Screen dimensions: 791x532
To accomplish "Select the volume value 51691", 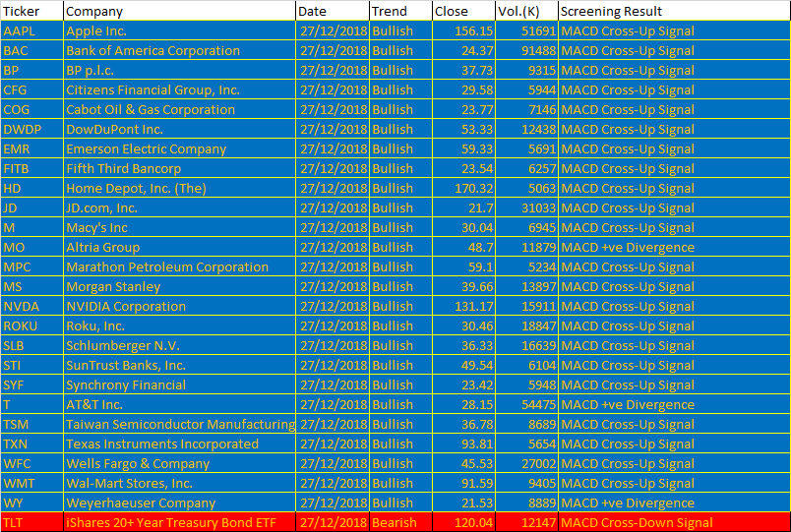I will 526,30.
